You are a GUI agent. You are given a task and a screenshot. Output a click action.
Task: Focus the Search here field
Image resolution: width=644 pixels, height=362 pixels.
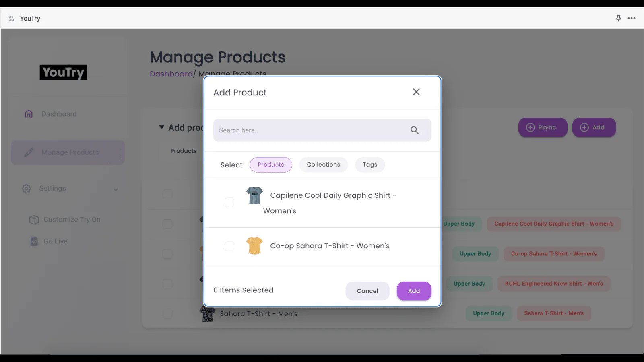pyautogui.click(x=322, y=130)
